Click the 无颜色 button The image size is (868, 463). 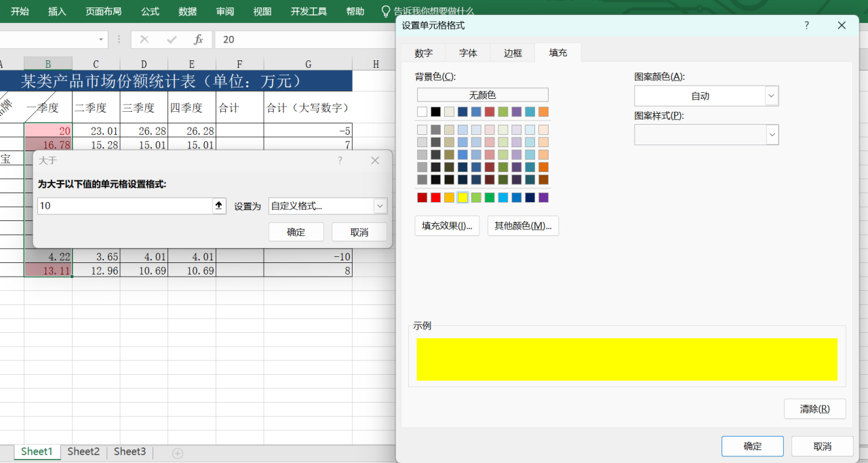482,95
